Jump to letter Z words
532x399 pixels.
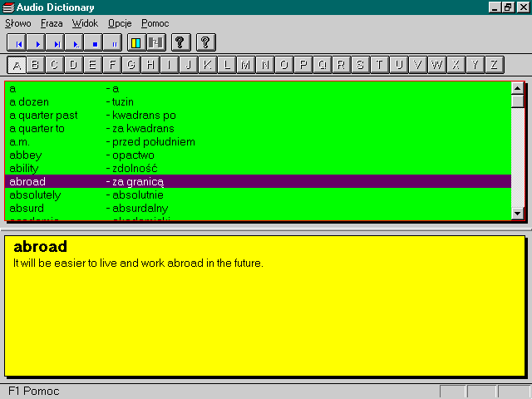tap(494, 65)
